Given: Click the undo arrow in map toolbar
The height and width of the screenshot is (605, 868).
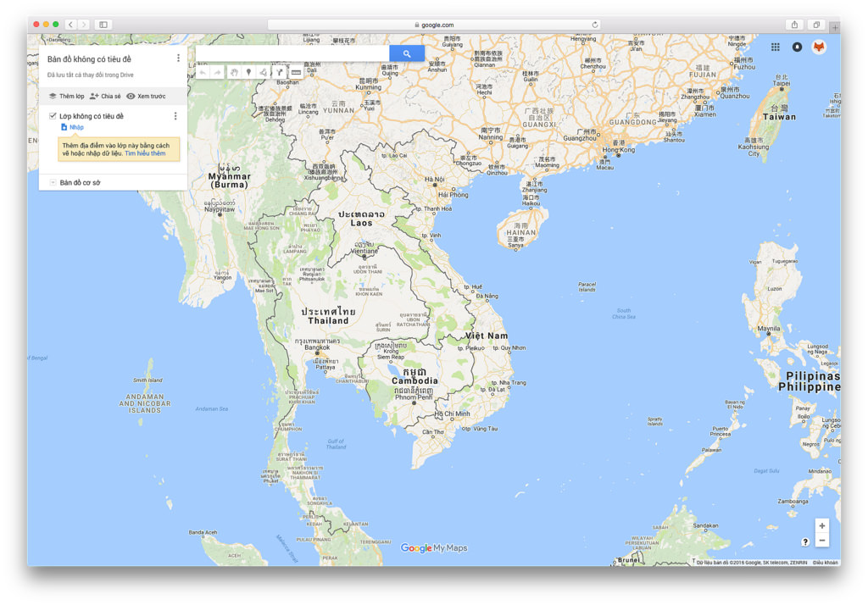Looking at the screenshot, I should pyautogui.click(x=203, y=72).
